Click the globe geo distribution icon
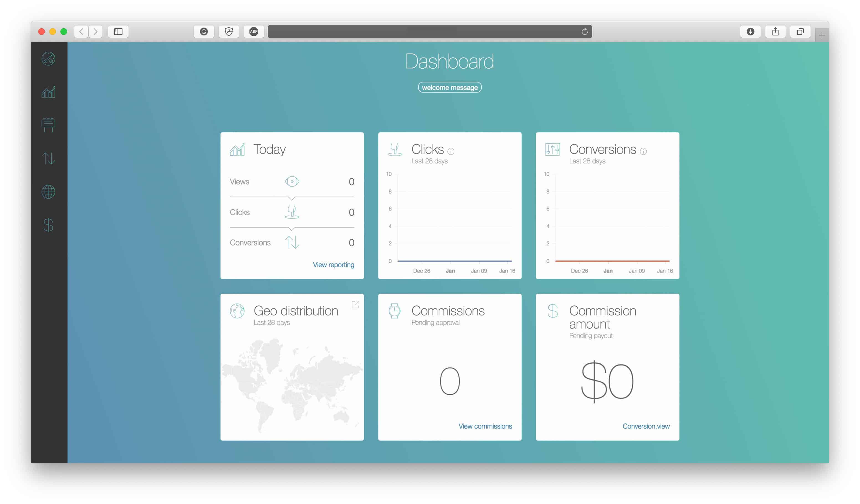860x504 pixels. coord(237,311)
